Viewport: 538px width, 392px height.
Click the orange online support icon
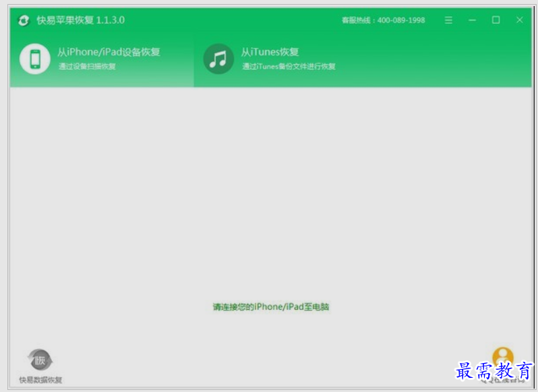coord(503,357)
